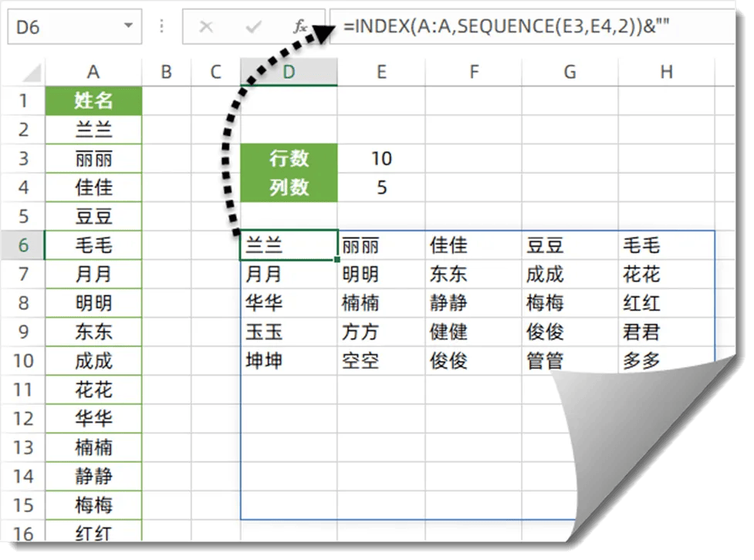Select row 1 header
The width and height of the screenshot is (754, 560).
pos(23,101)
